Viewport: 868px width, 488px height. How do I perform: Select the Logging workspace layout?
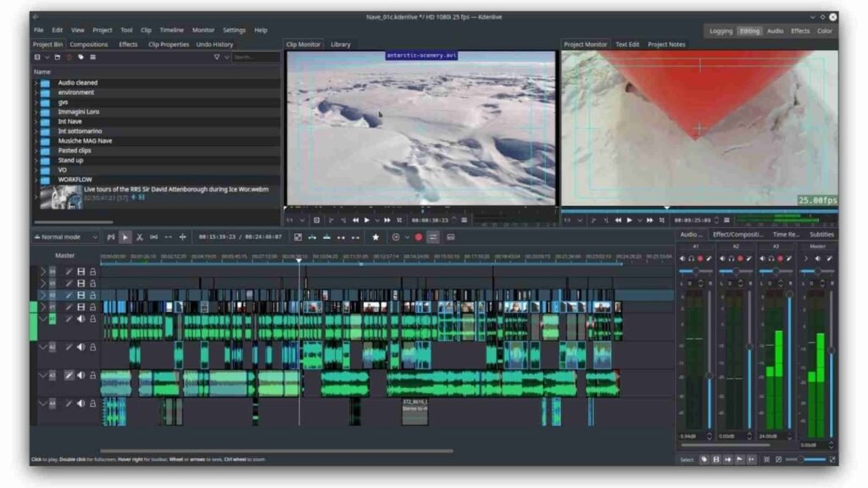[x=721, y=30]
